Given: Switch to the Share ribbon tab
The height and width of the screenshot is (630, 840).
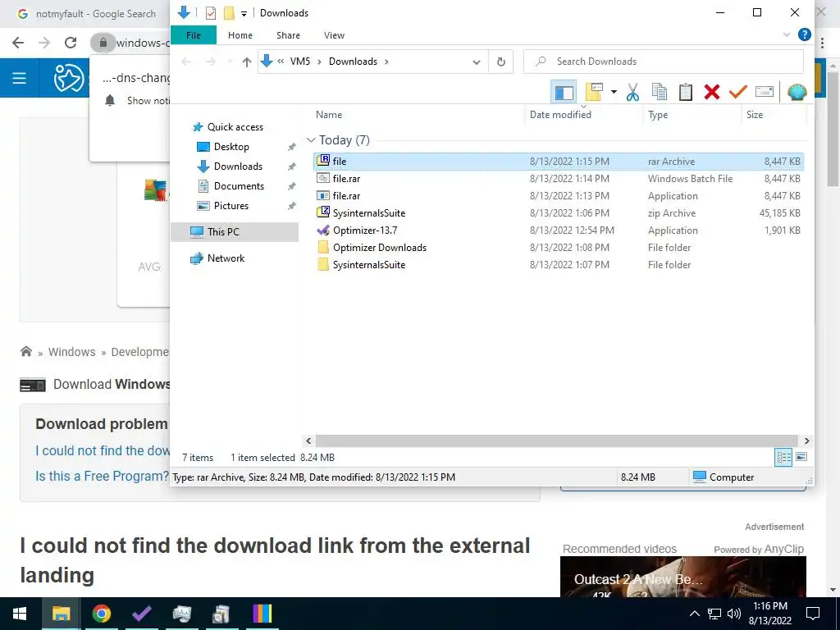Looking at the screenshot, I should click(288, 35).
